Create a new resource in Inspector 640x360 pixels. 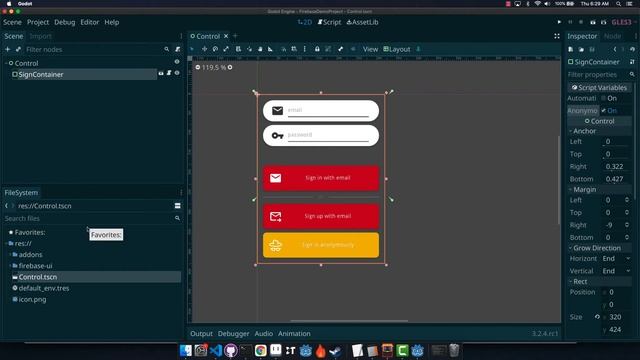(571, 49)
